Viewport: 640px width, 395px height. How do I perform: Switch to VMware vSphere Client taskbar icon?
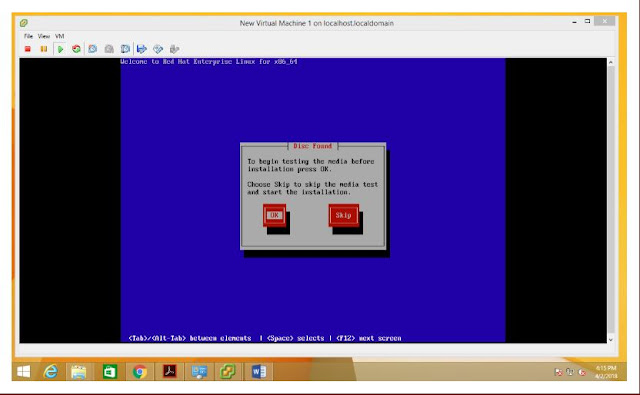point(228,372)
